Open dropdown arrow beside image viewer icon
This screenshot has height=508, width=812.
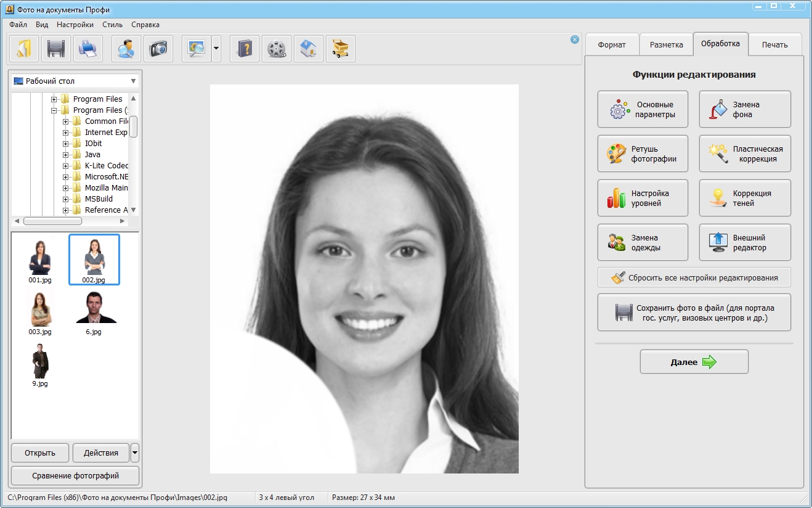[x=216, y=49]
